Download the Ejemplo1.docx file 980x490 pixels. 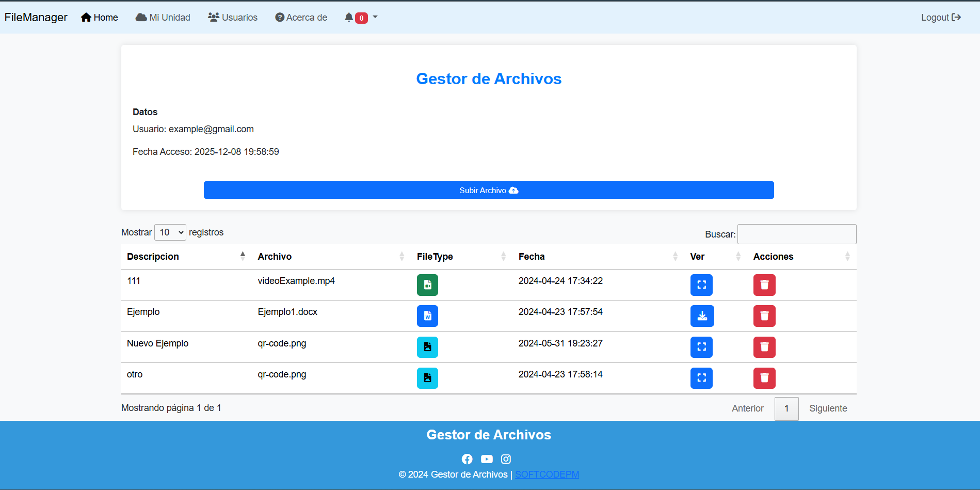point(702,316)
